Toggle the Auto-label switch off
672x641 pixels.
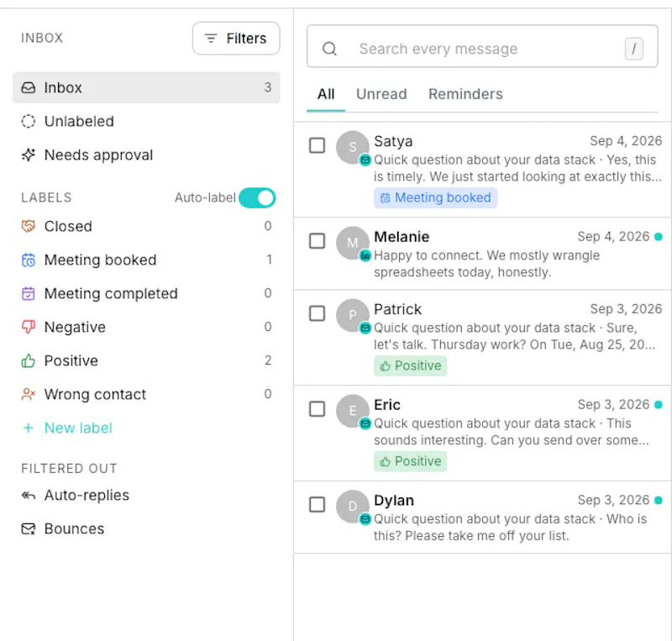257,197
